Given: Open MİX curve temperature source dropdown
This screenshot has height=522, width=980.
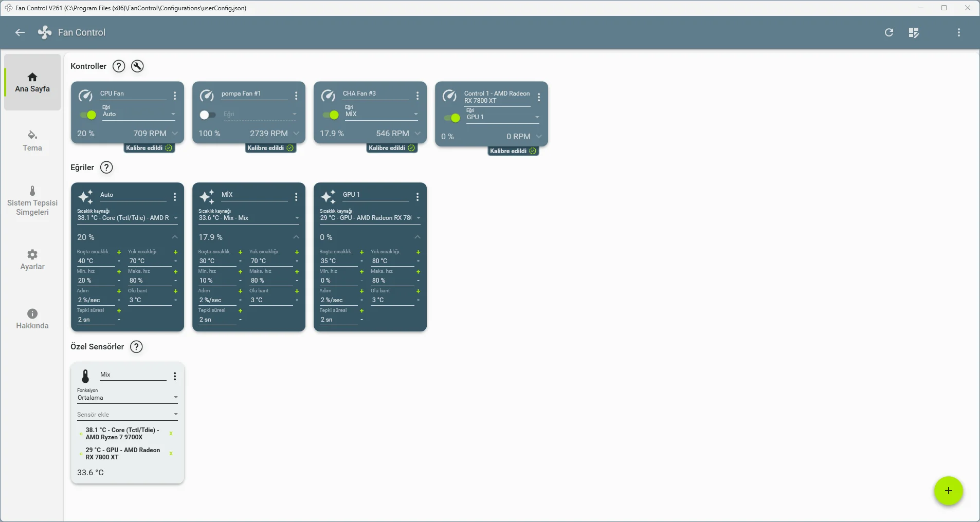Looking at the screenshot, I should coord(249,218).
